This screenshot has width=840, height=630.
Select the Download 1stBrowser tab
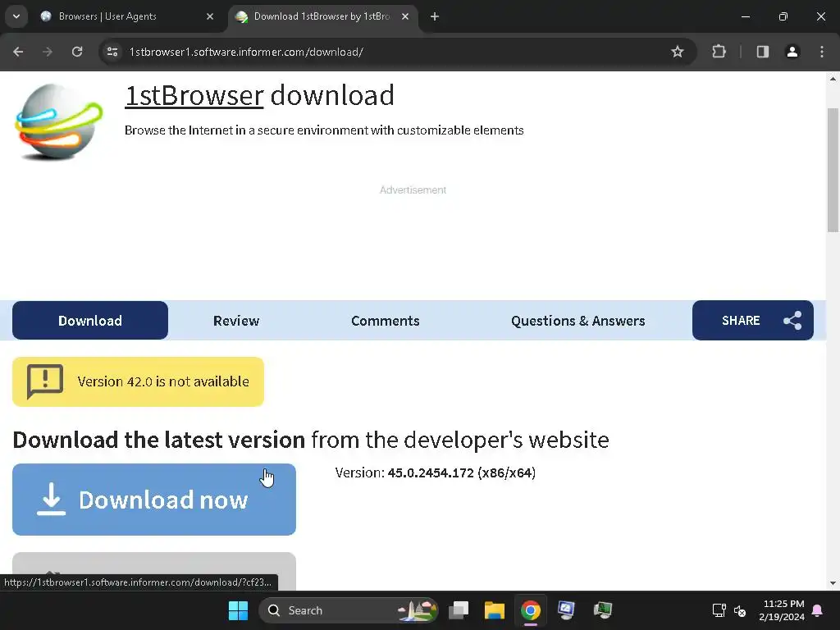tap(323, 16)
